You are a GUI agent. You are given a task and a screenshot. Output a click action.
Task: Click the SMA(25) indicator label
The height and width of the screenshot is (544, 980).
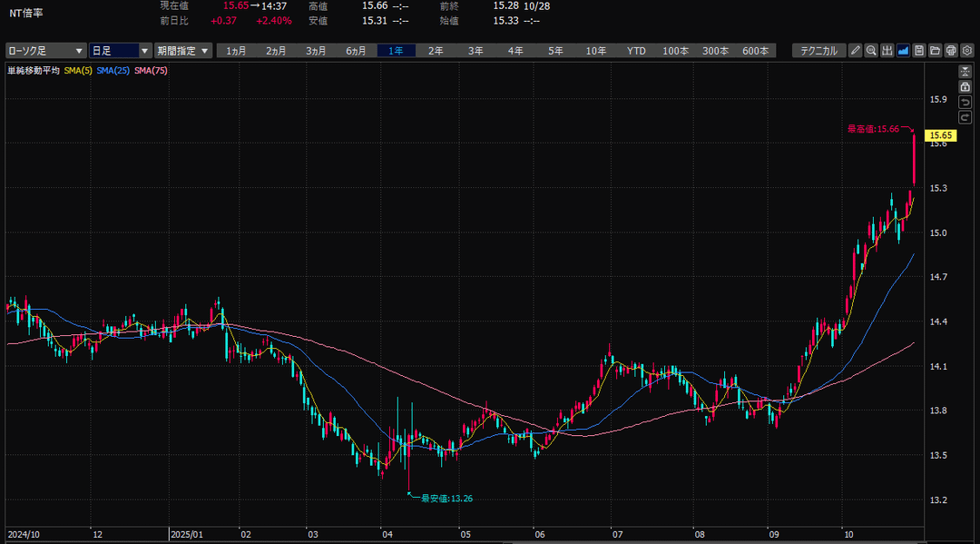click(x=113, y=70)
